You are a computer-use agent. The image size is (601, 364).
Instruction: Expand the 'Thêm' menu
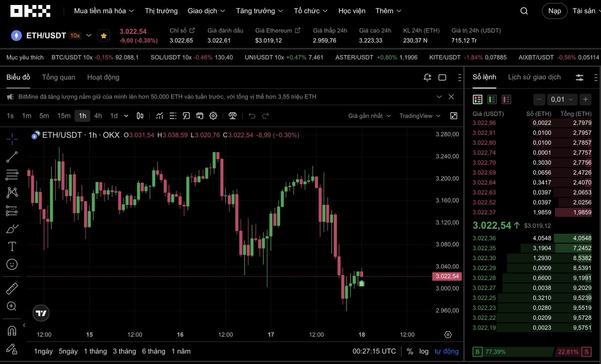point(388,11)
